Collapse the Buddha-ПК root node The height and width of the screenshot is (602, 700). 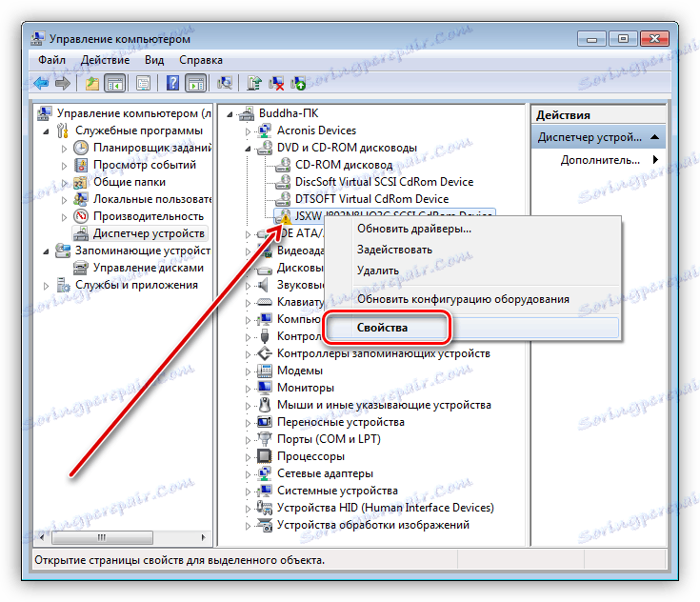[x=230, y=114]
